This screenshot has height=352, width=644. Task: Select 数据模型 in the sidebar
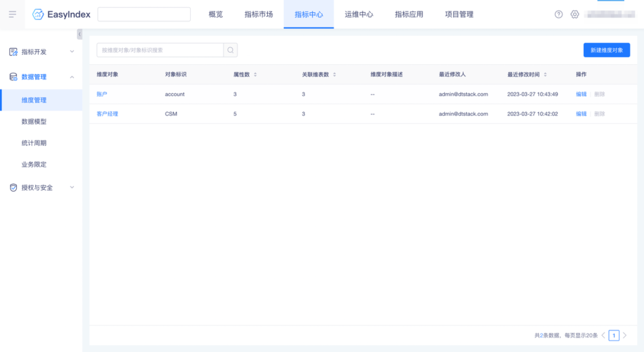[x=34, y=122]
